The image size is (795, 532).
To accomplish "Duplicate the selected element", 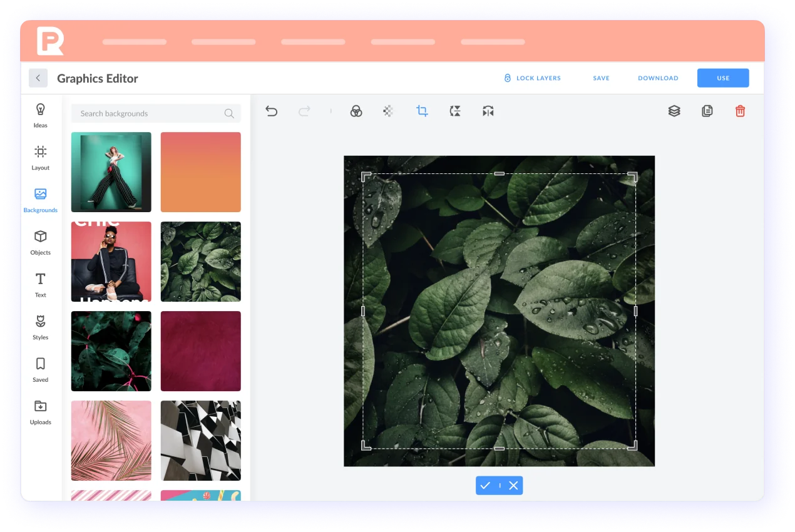I will click(x=707, y=111).
